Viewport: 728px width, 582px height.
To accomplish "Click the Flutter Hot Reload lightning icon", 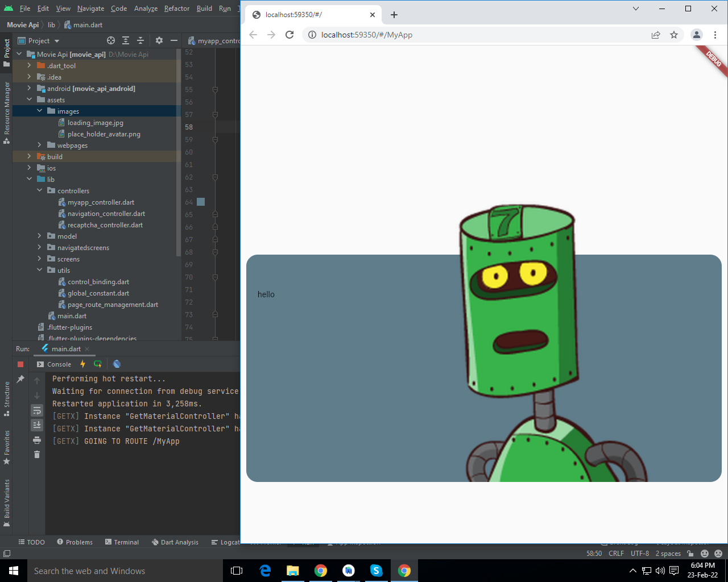I will [83, 364].
